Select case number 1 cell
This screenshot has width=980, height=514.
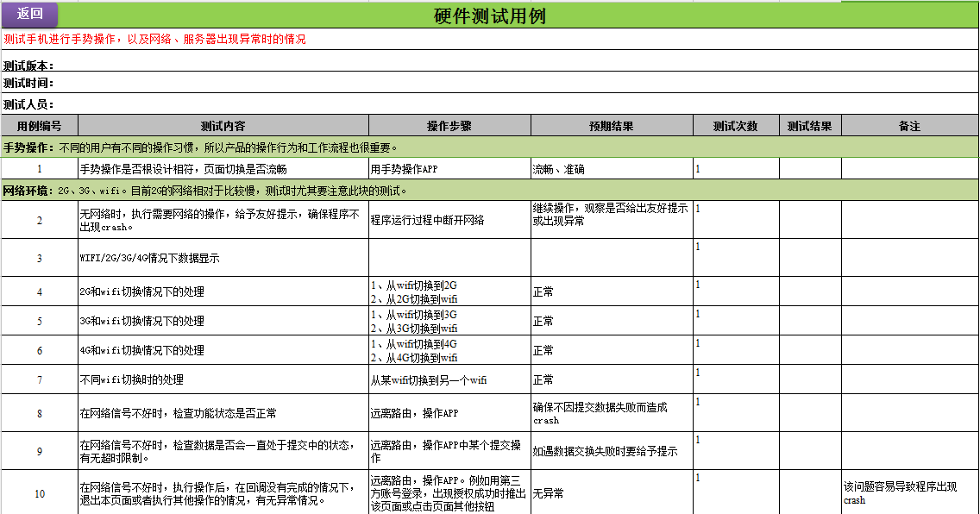40,169
